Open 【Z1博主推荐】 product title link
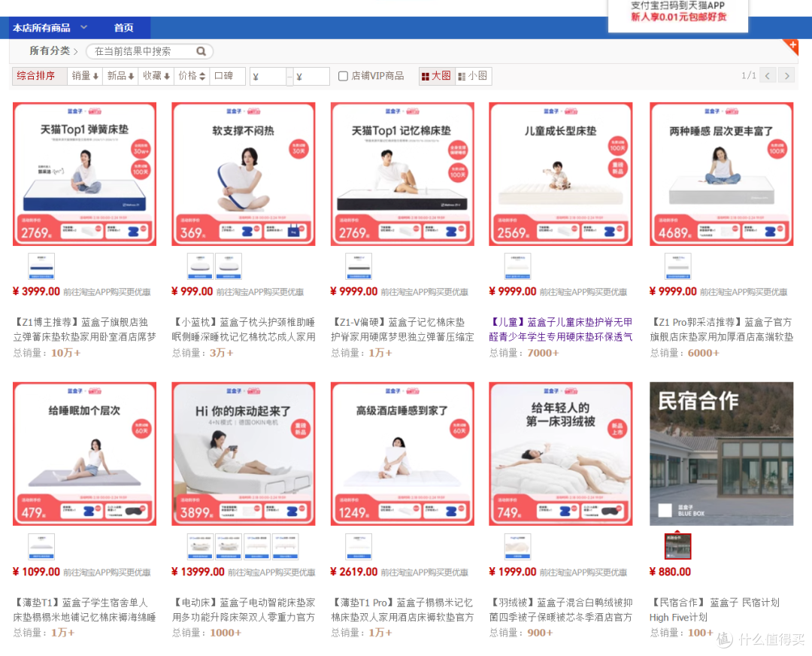 pyautogui.click(x=84, y=330)
